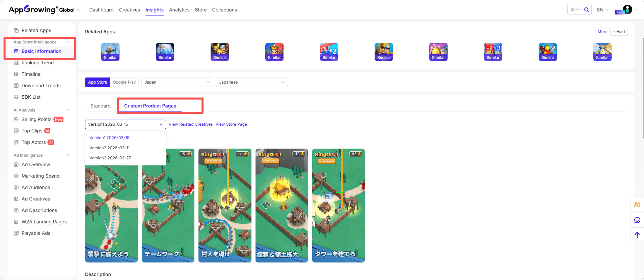Click the scroll-to-top arrow button
Screen dimensions: 644x280
(x=637, y=235)
